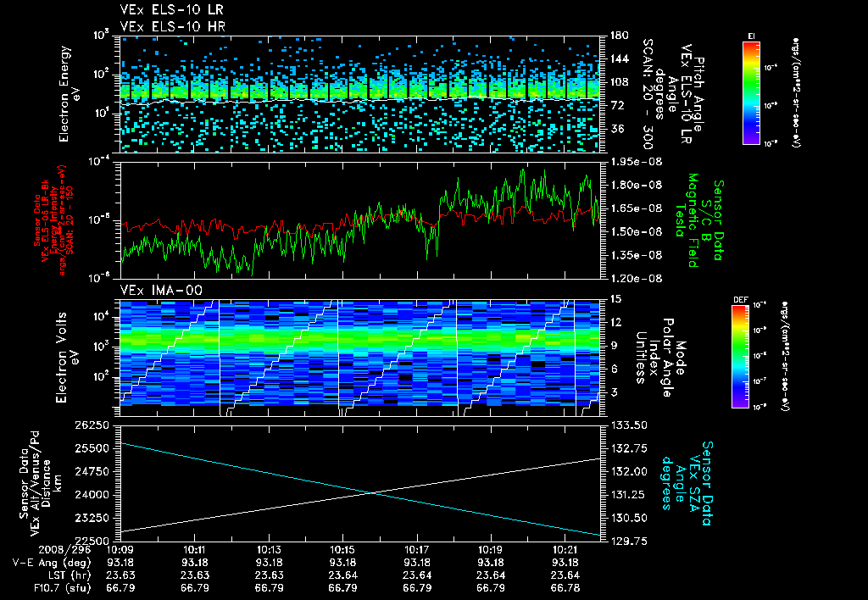The height and width of the screenshot is (600, 868).
Task: Click time axis label '10:17'
Action: [417, 550]
